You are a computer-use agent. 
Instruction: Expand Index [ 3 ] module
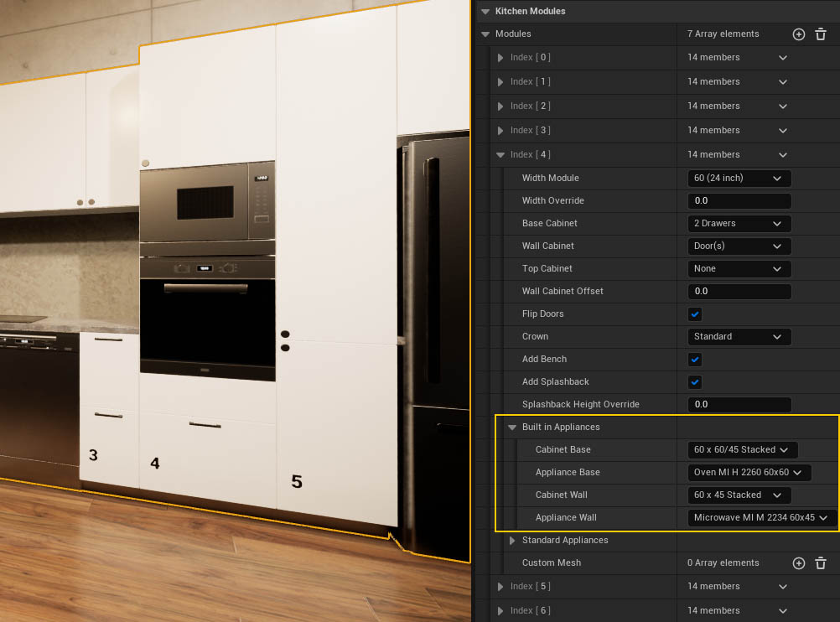(x=500, y=130)
